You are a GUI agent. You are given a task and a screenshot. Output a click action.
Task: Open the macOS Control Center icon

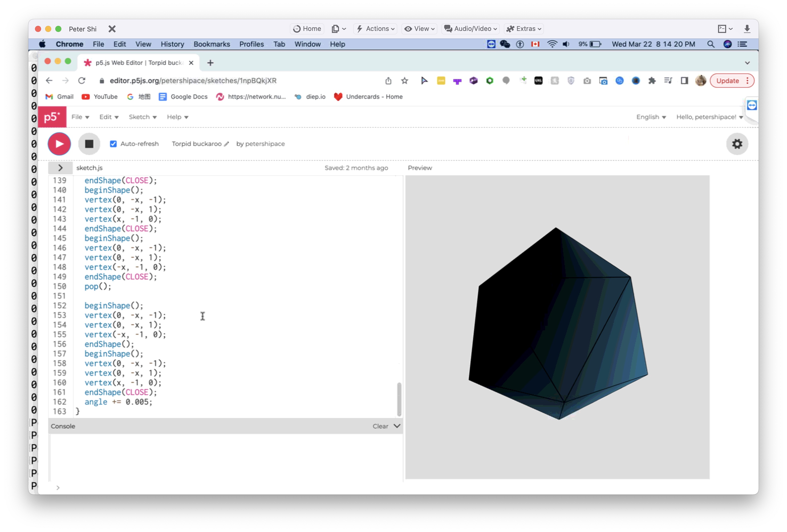coord(742,44)
